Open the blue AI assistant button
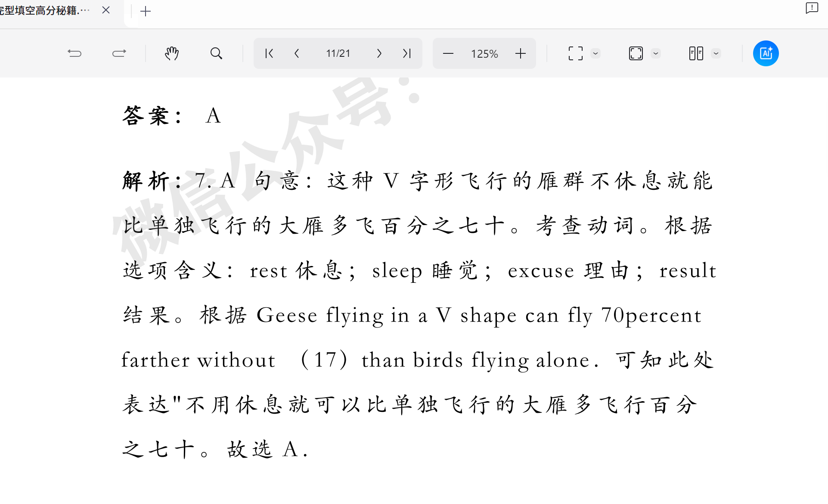 tap(766, 53)
